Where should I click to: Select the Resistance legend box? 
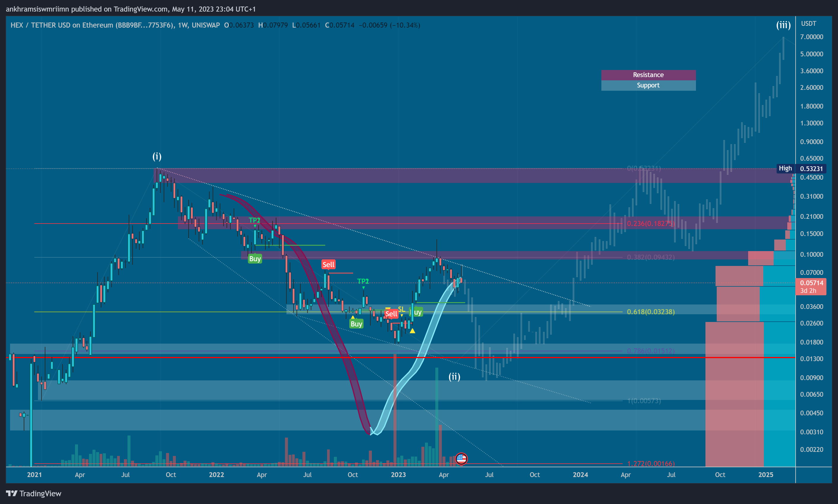(x=648, y=75)
